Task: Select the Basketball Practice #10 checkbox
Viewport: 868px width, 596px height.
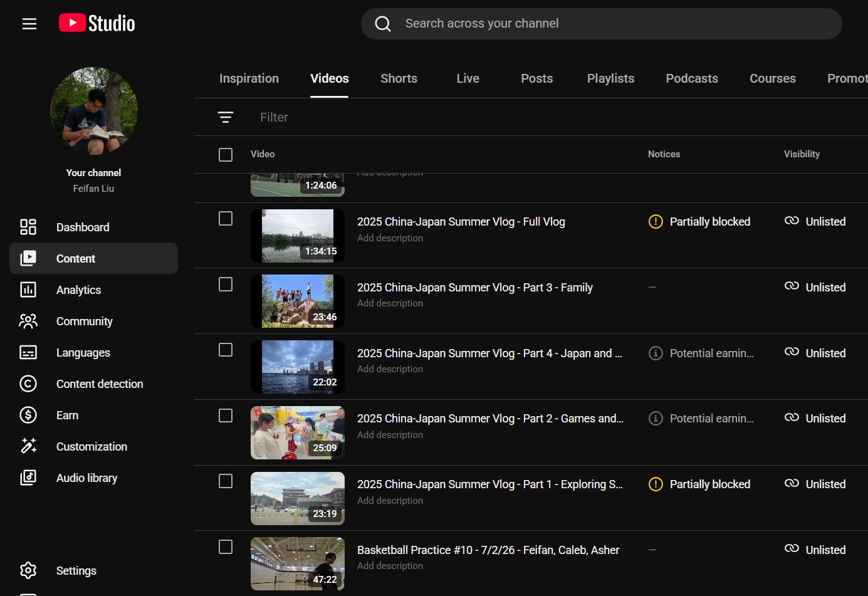Action: pos(226,547)
